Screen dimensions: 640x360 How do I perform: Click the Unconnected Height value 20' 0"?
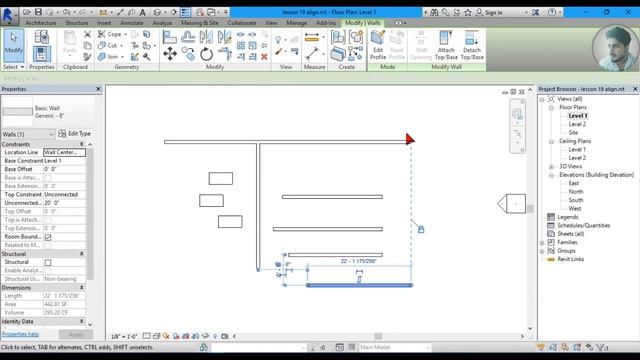coord(64,203)
